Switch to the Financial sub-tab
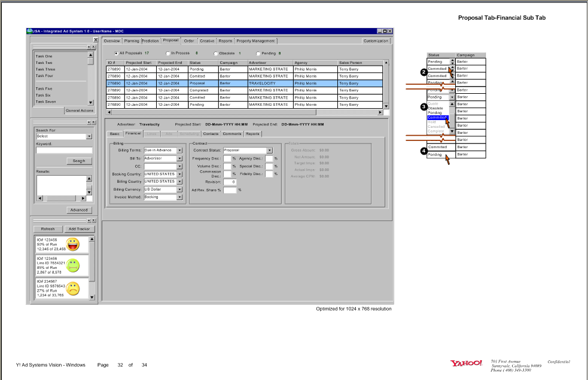This screenshot has height=380, width=588. [x=133, y=134]
